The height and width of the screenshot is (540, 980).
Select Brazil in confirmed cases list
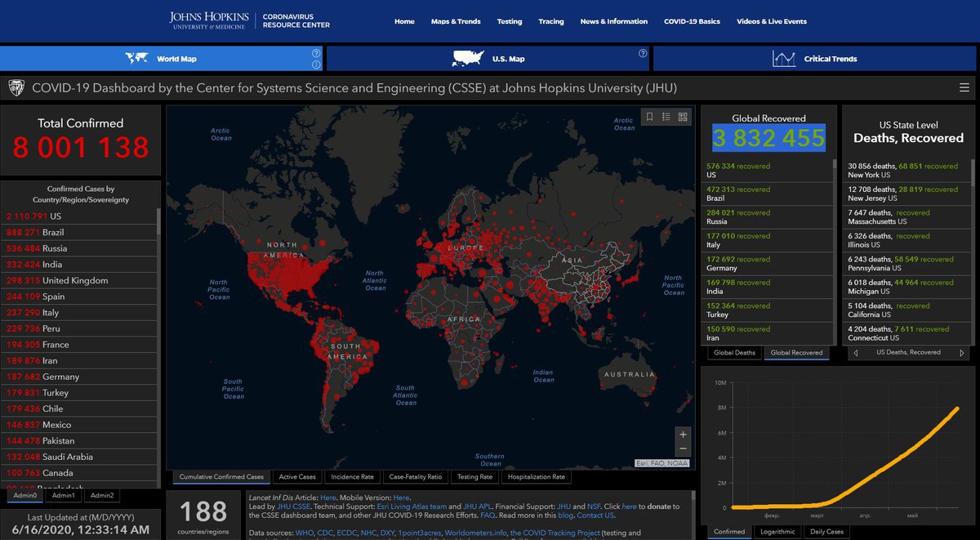click(80, 232)
